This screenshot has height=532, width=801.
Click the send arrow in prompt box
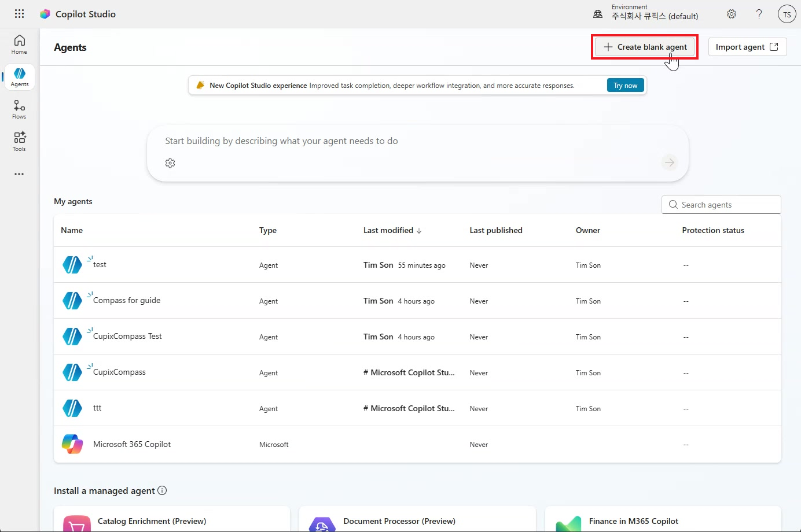(670, 162)
